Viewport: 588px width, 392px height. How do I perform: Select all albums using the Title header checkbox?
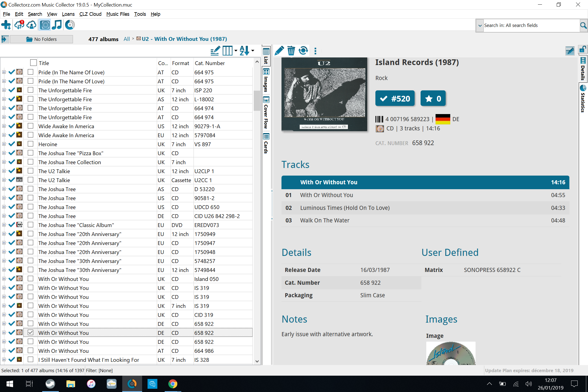coord(33,63)
